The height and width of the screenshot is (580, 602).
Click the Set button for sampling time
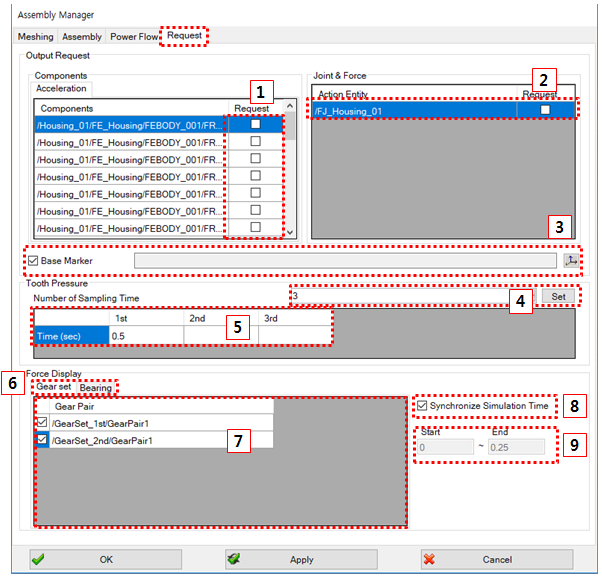point(558,296)
